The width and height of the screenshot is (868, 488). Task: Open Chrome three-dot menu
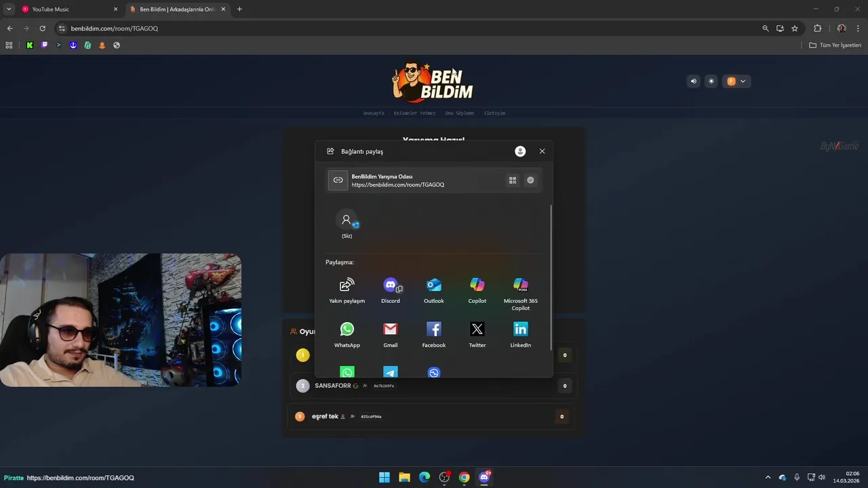click(x=859, y=28)
